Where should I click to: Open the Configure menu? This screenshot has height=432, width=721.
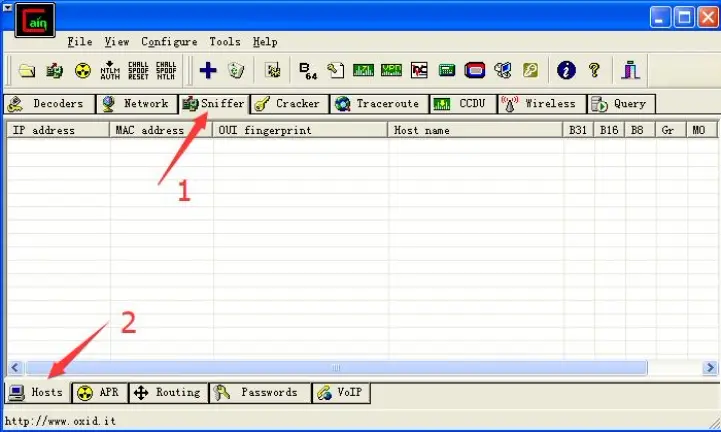[x=169, y=42]
